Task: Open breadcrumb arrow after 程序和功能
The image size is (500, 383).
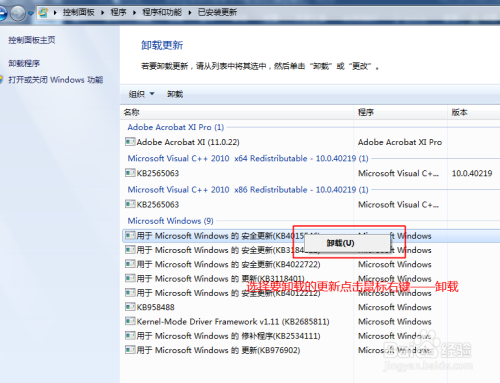Action: tap(190, 13)
